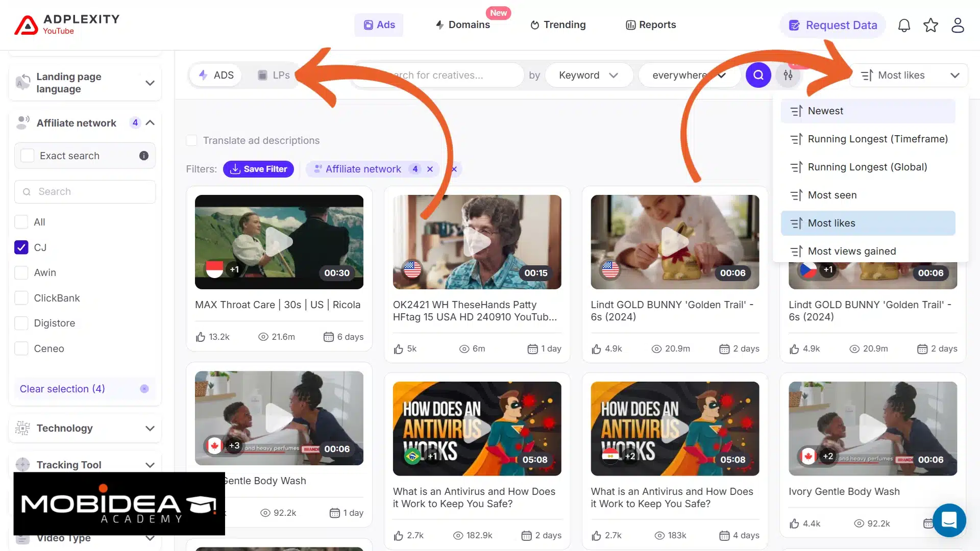The image size is (980, 551).
Task: Play the MAX Throat Care Ricola video thumbnail
Action: (279, 242)
